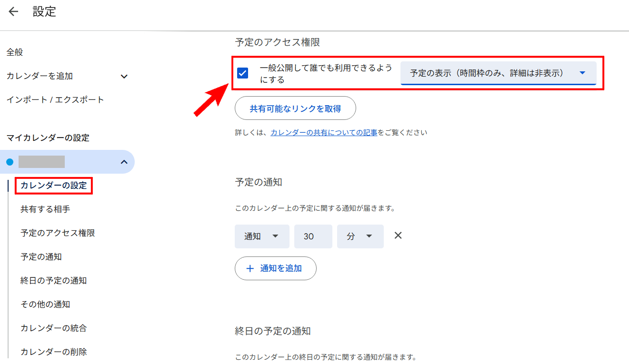The height and width of the screenshot is (364, 629).
Task: Collapse the selected calendar section chevron
Action: (124, 162)
